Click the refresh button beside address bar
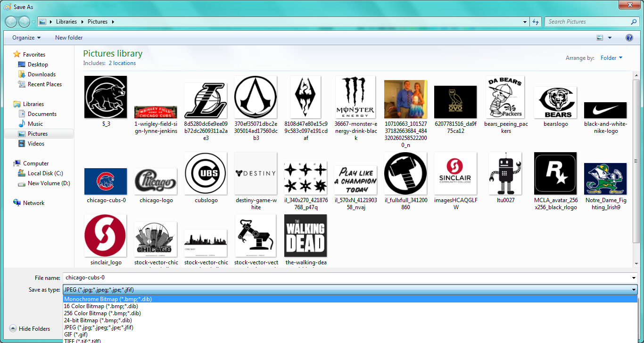 (x=536, y=22)
